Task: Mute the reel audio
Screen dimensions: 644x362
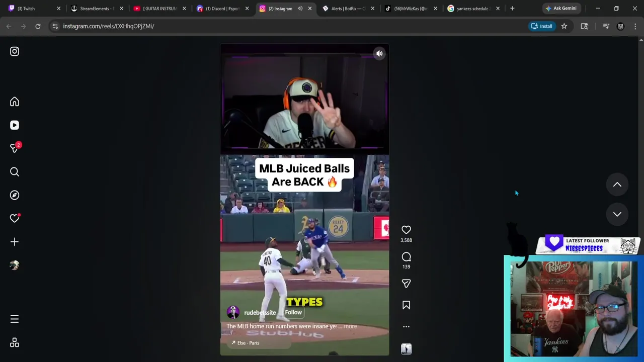Action: [x=379, y=53]
